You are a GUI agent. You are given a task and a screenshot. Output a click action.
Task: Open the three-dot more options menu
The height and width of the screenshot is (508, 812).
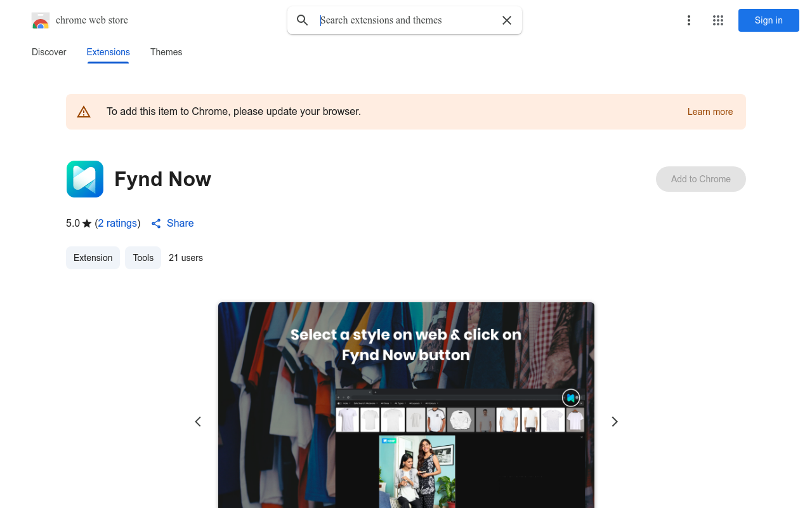click(x=688, y=20)
